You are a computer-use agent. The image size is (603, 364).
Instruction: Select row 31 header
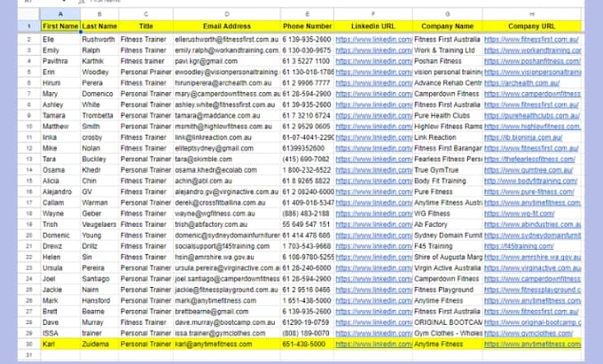tap(29, 355)
